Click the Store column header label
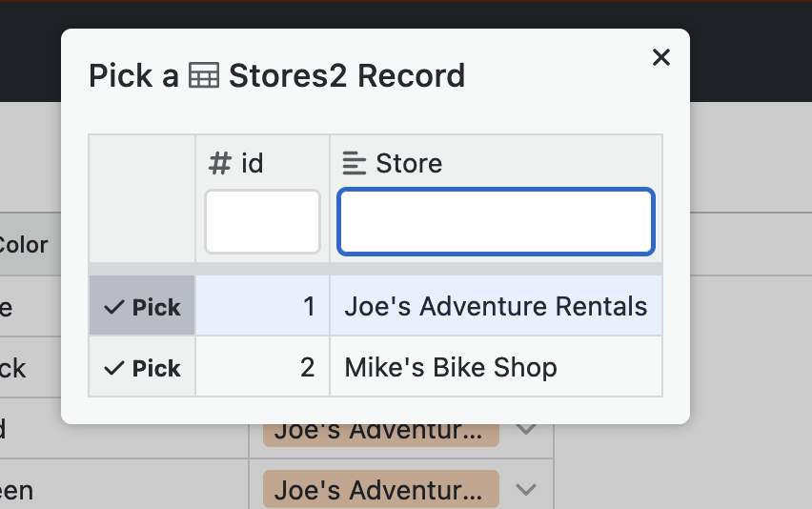 click(409, 164)
